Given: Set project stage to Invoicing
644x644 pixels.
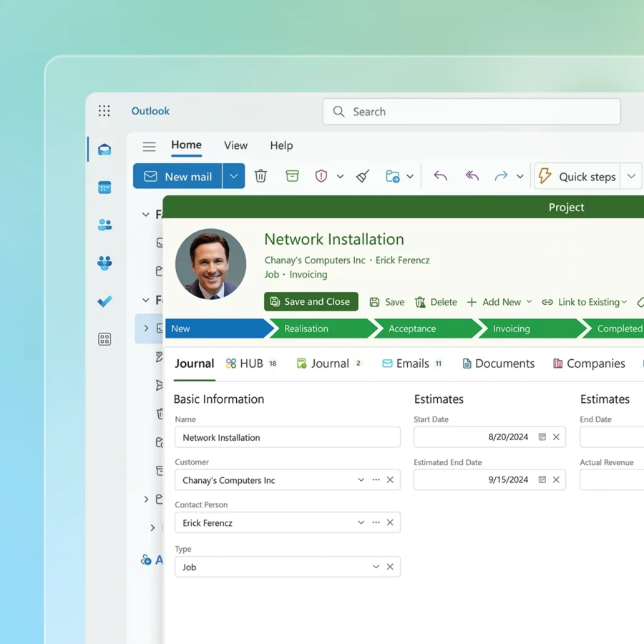Looking at the screenshot, I should [532, 328].
